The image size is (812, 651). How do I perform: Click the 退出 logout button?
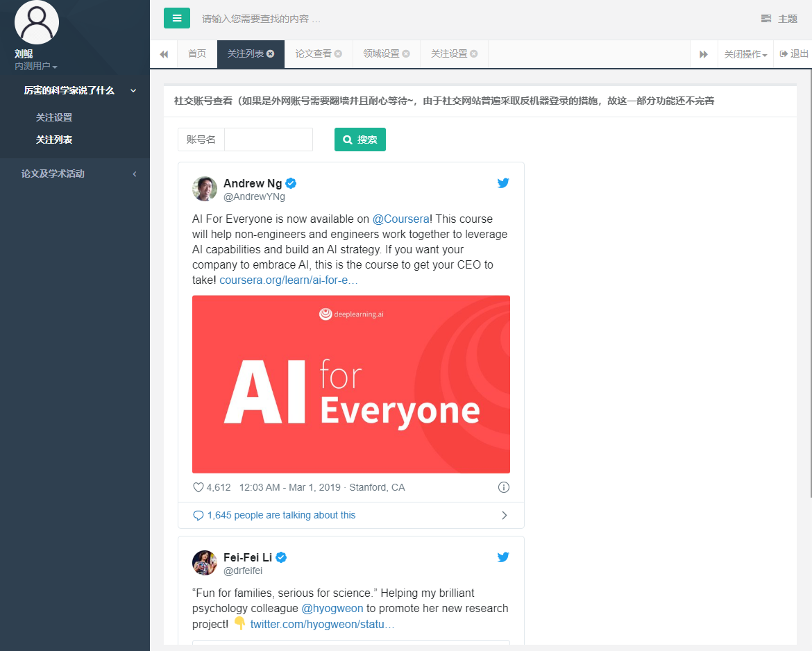pyautogui.click(x=794, y=54)
